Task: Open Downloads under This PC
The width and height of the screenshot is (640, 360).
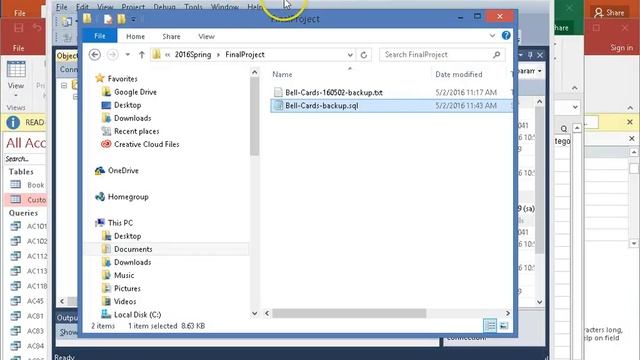Action: coord(132,262)
